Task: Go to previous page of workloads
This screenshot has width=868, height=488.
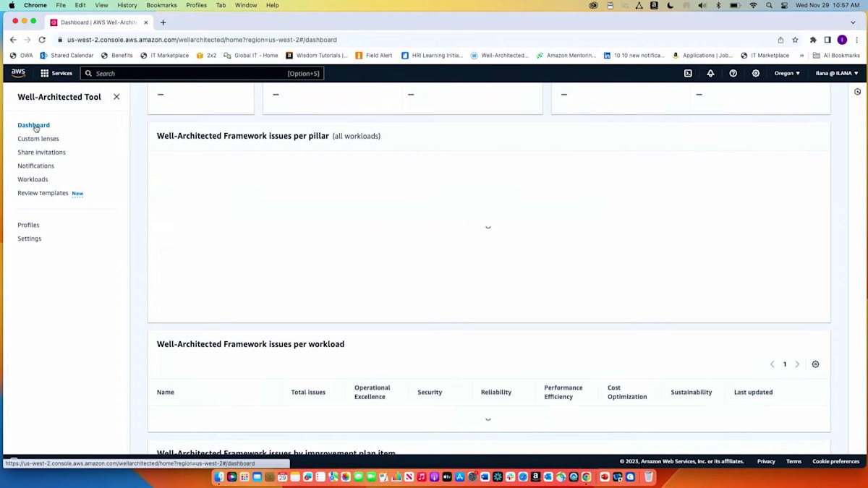Action: coord(772,364)
